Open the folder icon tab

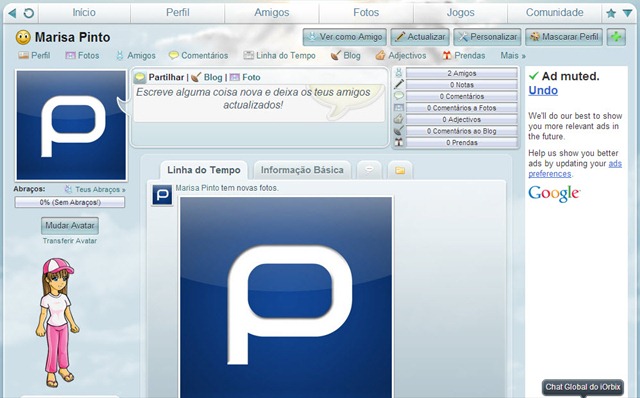[x=400, y=170]
